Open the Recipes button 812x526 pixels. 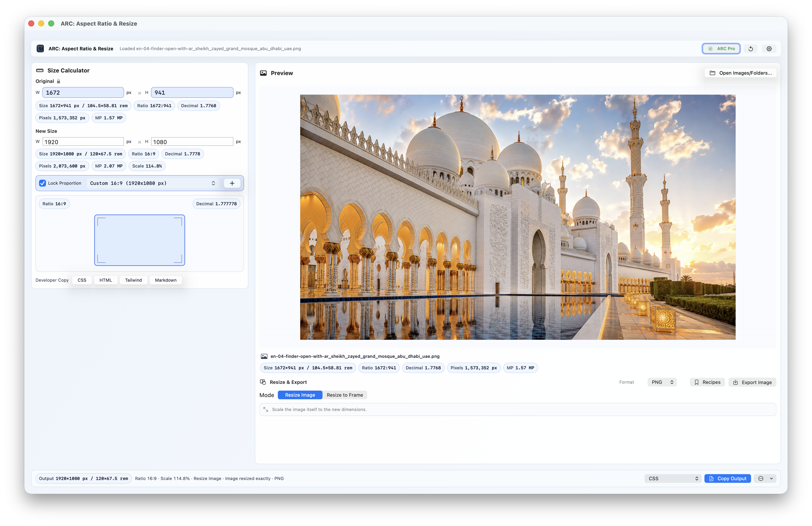[x=707, y=382]
